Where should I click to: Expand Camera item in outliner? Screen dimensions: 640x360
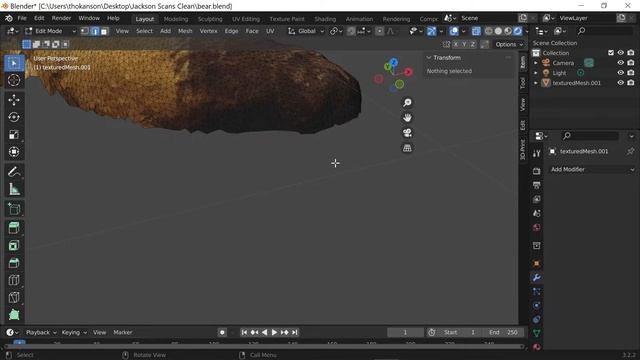point(536,63)
